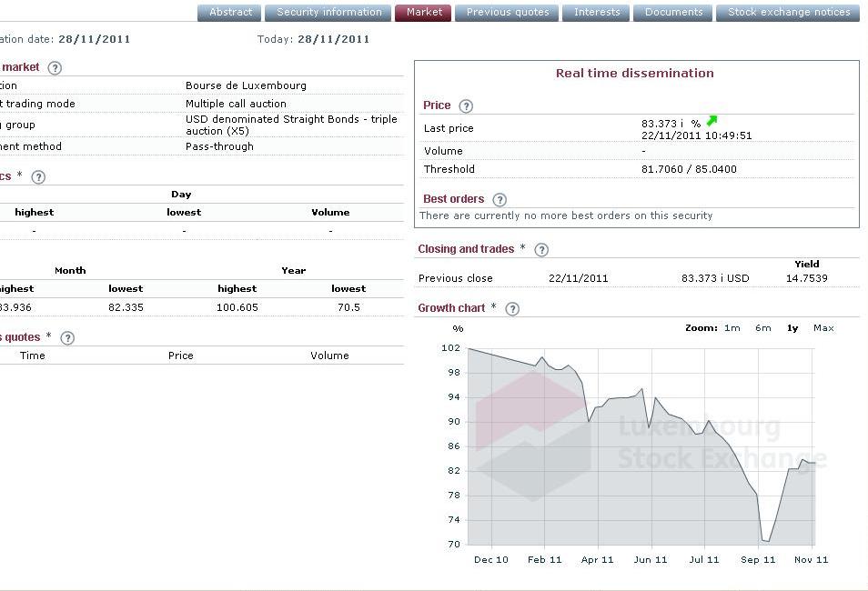Click help icon above the Day statistics
The height and width of the screenshot is (591, 868).
pyautogui.click(x=38, y=177)
